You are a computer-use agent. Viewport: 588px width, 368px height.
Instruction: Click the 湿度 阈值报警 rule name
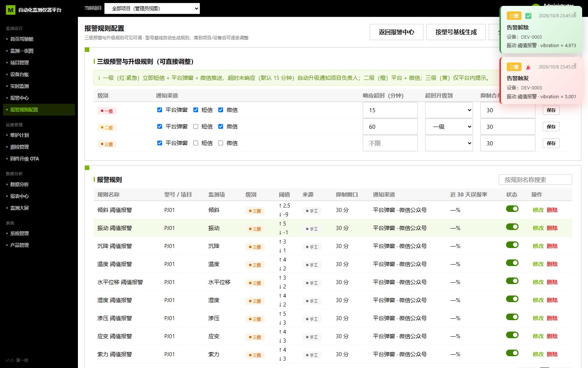tap(115, 300)
